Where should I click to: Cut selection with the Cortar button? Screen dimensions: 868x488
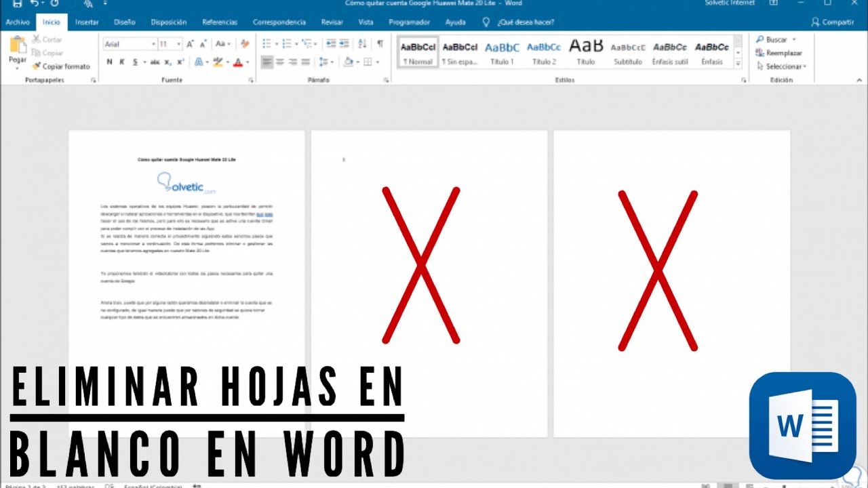point(47,40)
